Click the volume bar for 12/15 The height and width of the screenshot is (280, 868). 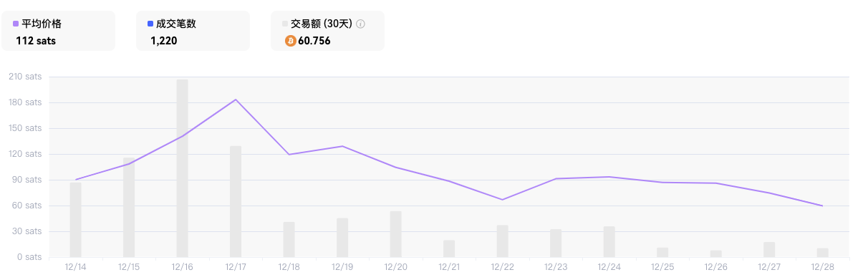coord(129,208)
